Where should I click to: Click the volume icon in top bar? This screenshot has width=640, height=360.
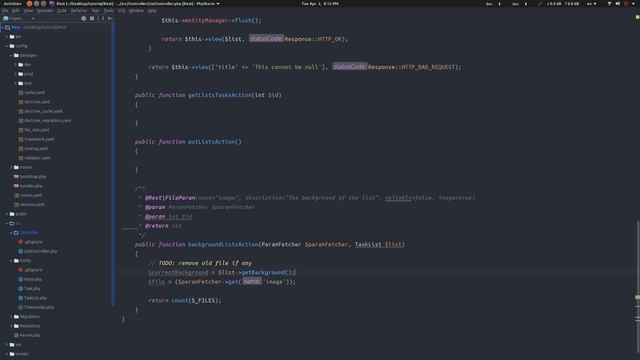pyautogui.click(x=618, y=4)
